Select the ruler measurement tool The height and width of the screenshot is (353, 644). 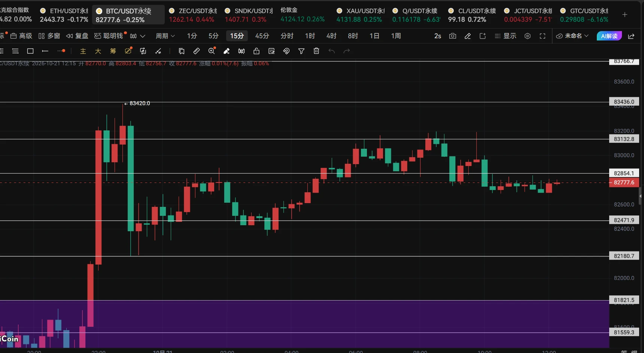point(197,51)
